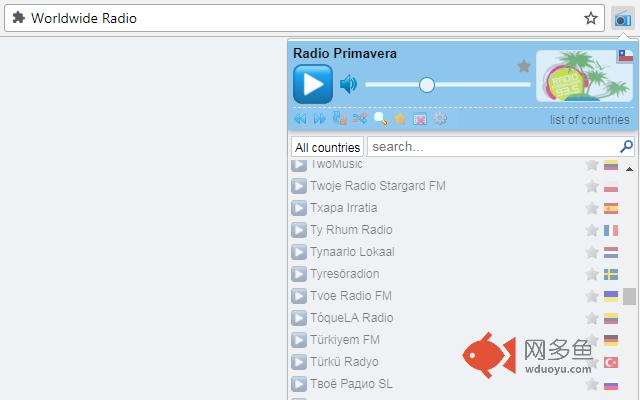Open settings gear in radio toolbar

click(440, 119)
